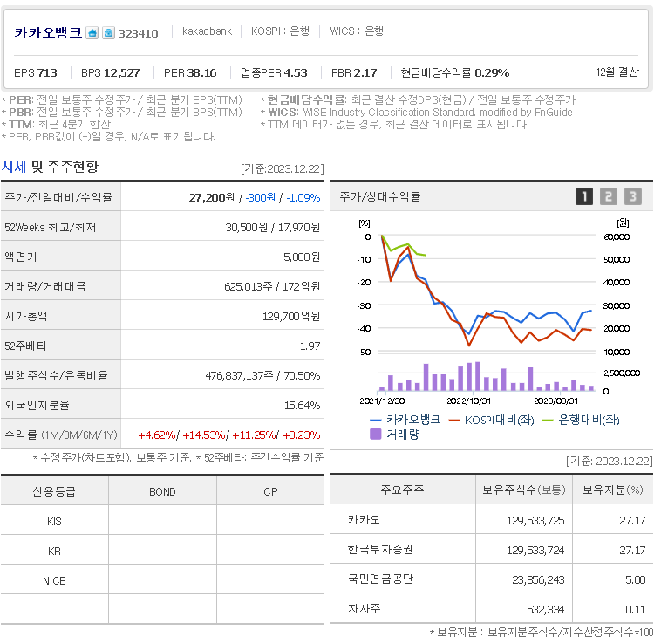Click the [기준:2023.12.22] date by 시세

(x=282, y=168)
